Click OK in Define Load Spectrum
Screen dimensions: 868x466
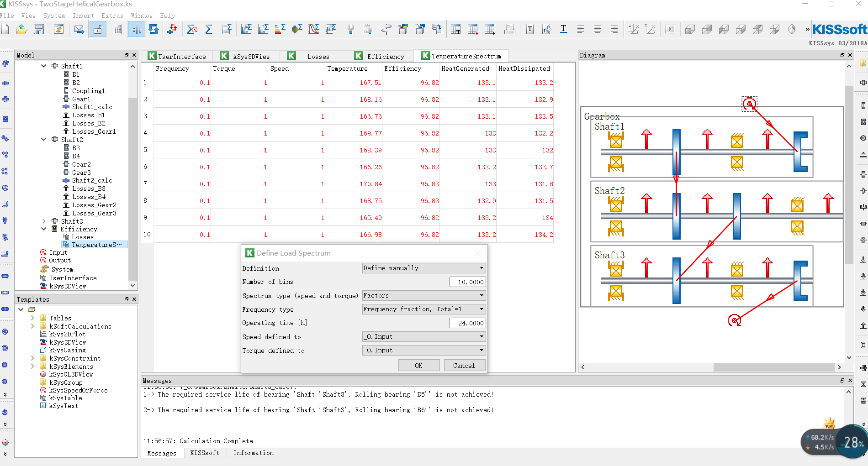419,366
